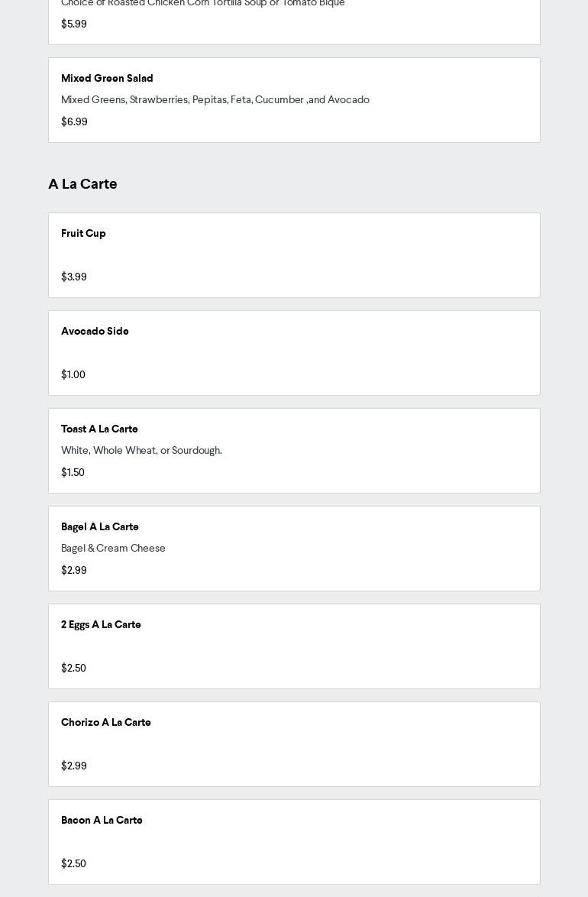
Task: Click the Mixed Green Salad ingredients description
Action: (x=215, y=99)
